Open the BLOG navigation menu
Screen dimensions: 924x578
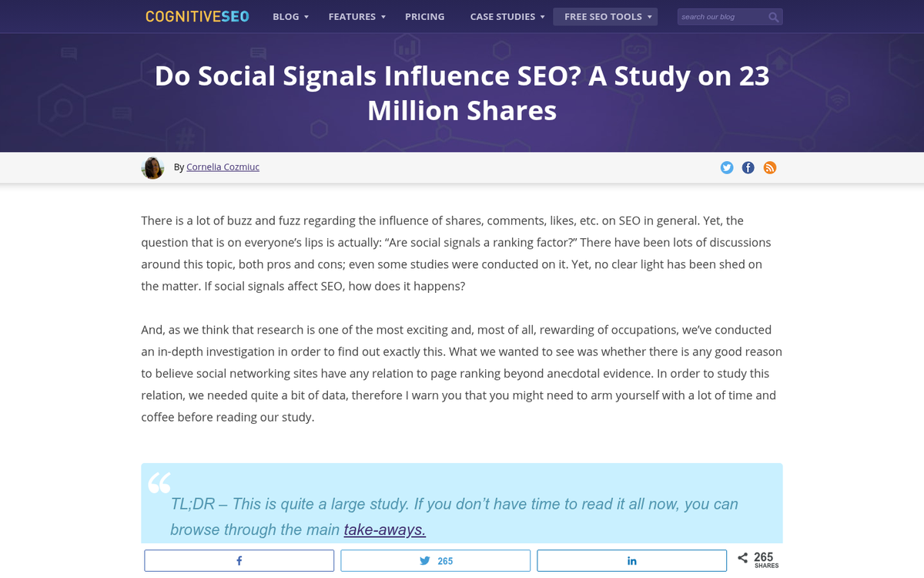click(x=290, y=16)
